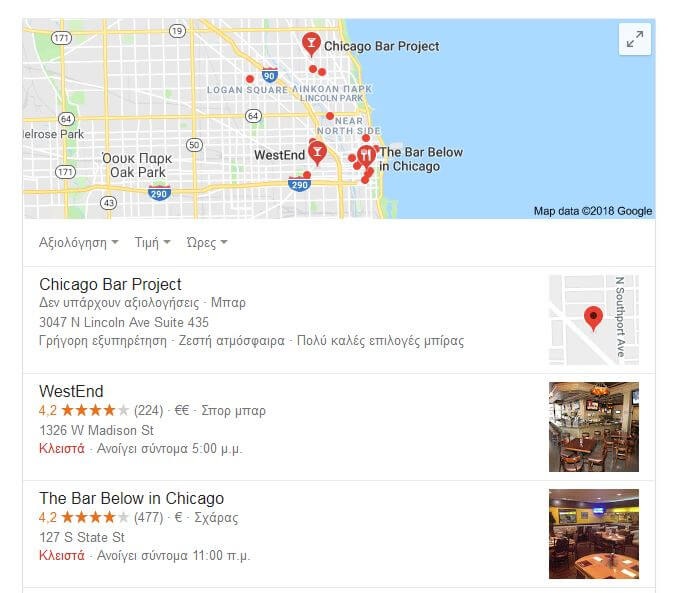Open the Αξιολόγηση rating filter dropdown
Screen dimensions: 683x593
pyautogui.click(x=78, y=242)
